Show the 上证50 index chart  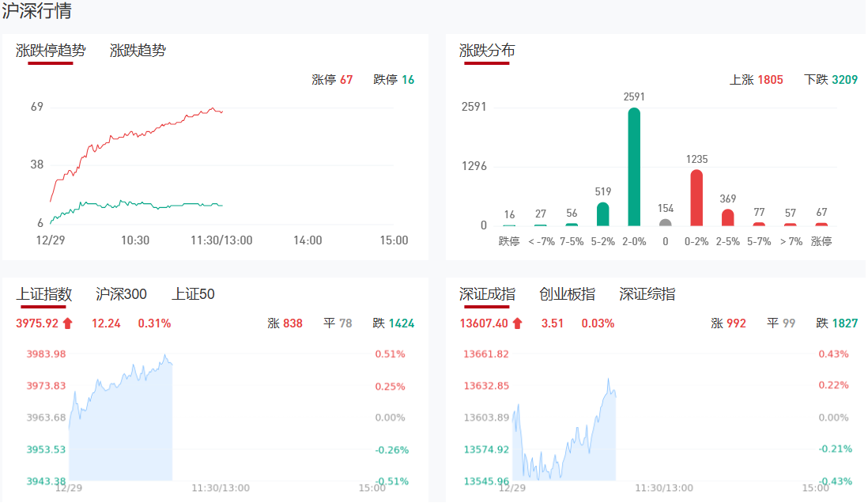point(193,294)
